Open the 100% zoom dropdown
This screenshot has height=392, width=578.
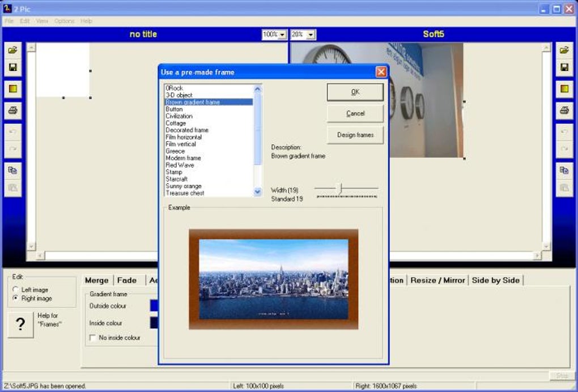click(282, 35)
